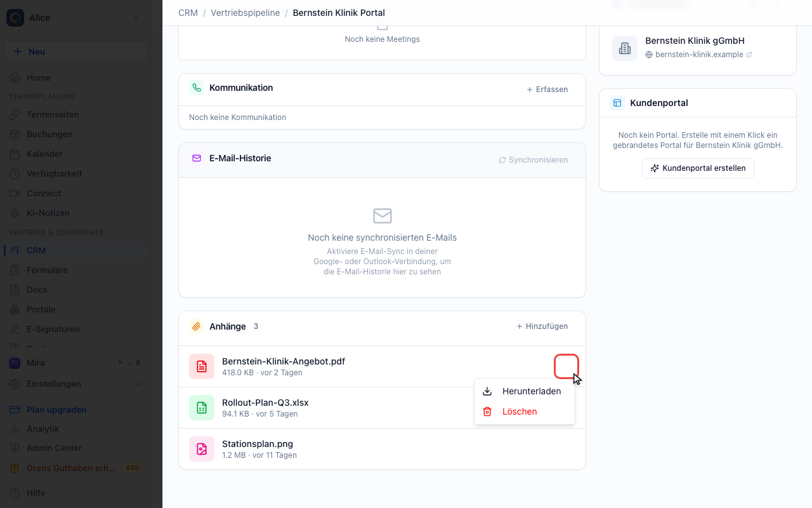Image resolution: width=812 pixels, height=508 pixels.
Task: Go to Vertriebspipeline in the breadcrumb
Action: coord(245,13)
